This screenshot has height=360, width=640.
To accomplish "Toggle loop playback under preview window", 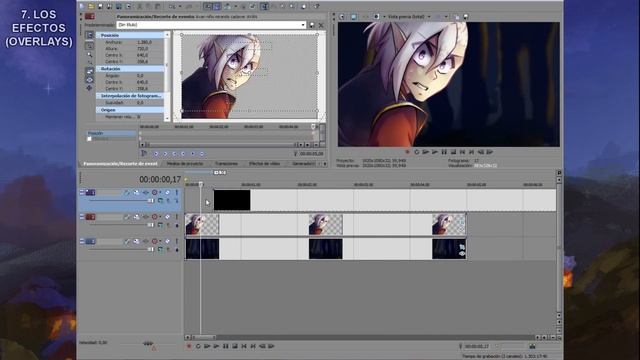I will coord(416,152).
